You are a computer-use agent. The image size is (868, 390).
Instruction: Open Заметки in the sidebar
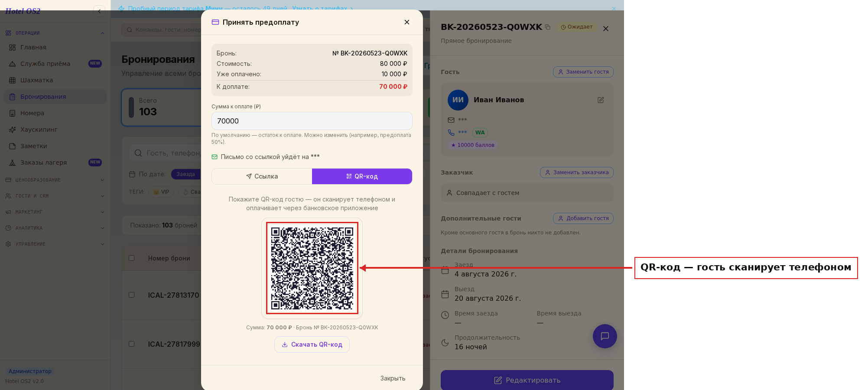tap(55, 146)
